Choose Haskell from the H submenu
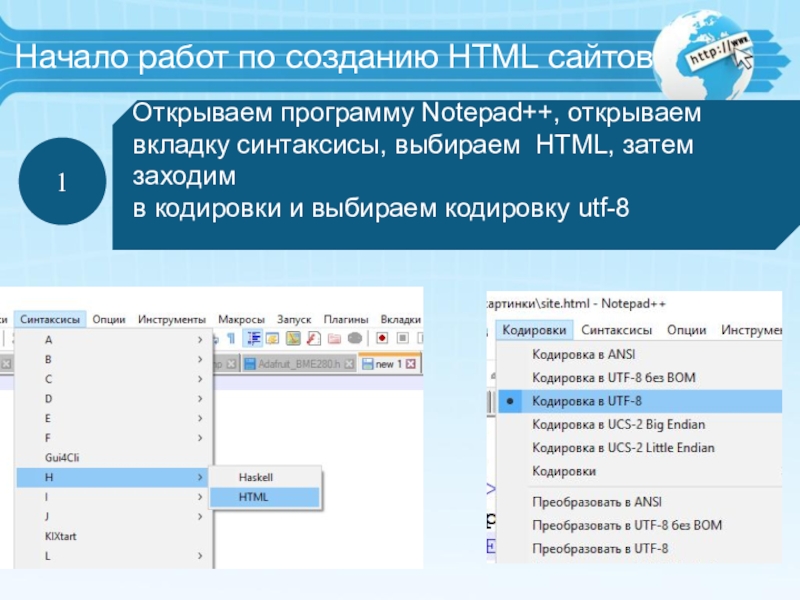800x600 pixels. tap(265, 478)
